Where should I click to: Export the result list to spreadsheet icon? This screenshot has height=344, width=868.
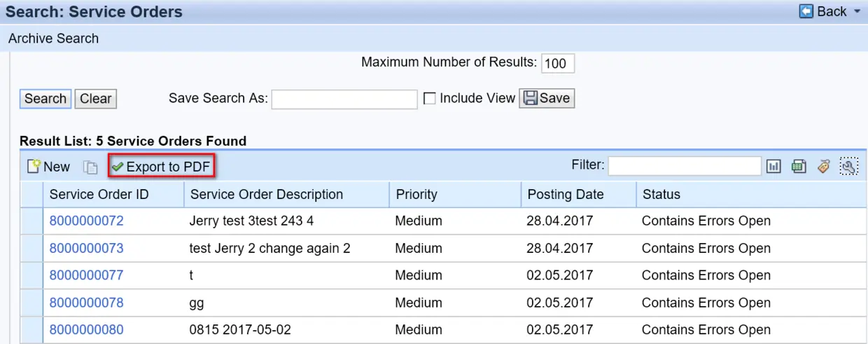(x=799, y=167)
